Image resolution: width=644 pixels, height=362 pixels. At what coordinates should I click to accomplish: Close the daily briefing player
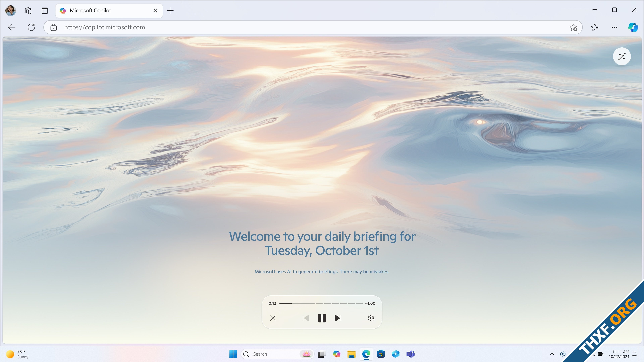point(273,318)
